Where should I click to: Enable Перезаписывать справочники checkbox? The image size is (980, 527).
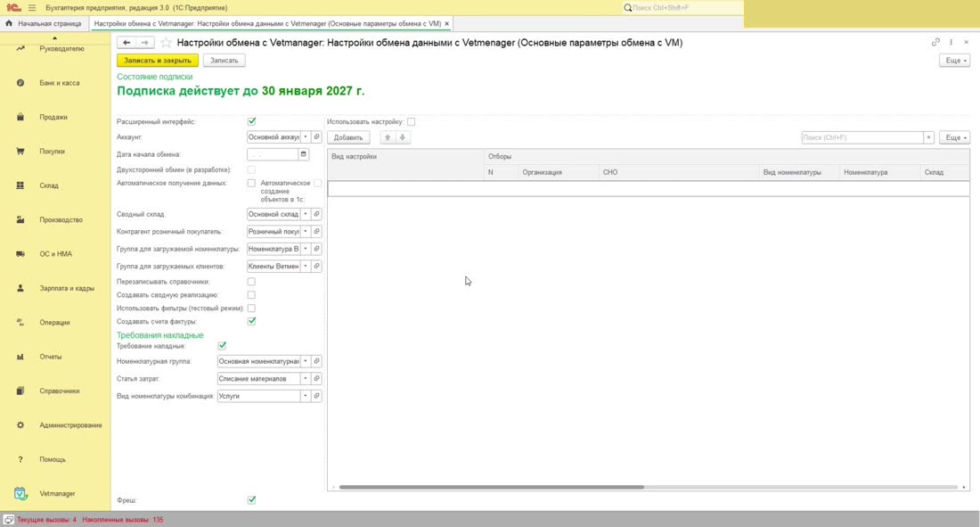(251, 282)
